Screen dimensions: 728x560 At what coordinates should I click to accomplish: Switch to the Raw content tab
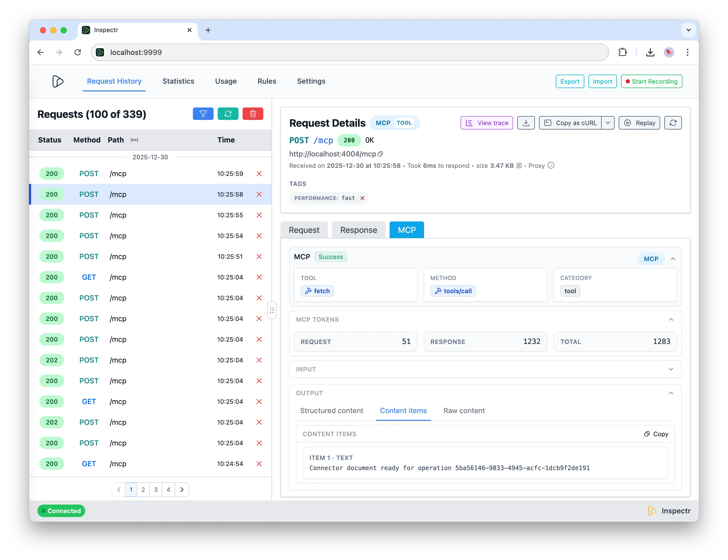[x=464, y=411]
